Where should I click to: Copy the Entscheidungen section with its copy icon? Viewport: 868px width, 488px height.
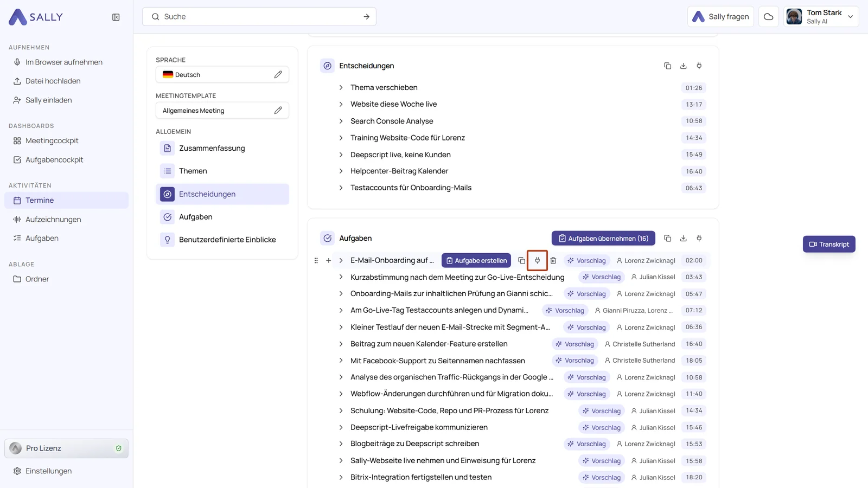(667, 66)
